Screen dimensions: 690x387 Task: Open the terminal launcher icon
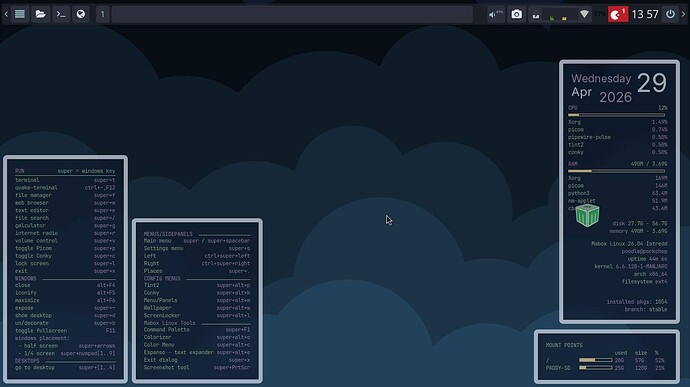tap(61, 14)
